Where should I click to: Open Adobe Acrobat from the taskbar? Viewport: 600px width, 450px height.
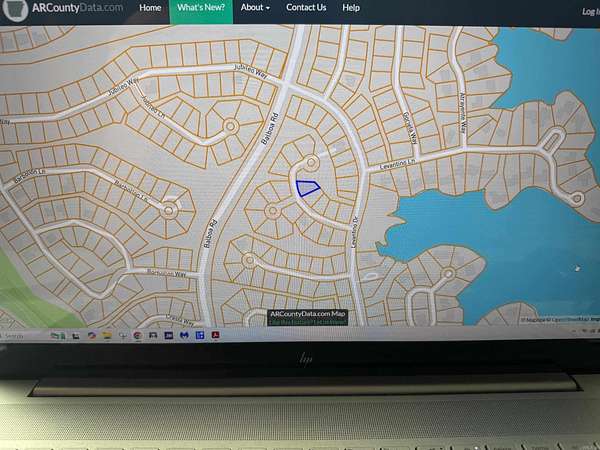click(214, 335)
